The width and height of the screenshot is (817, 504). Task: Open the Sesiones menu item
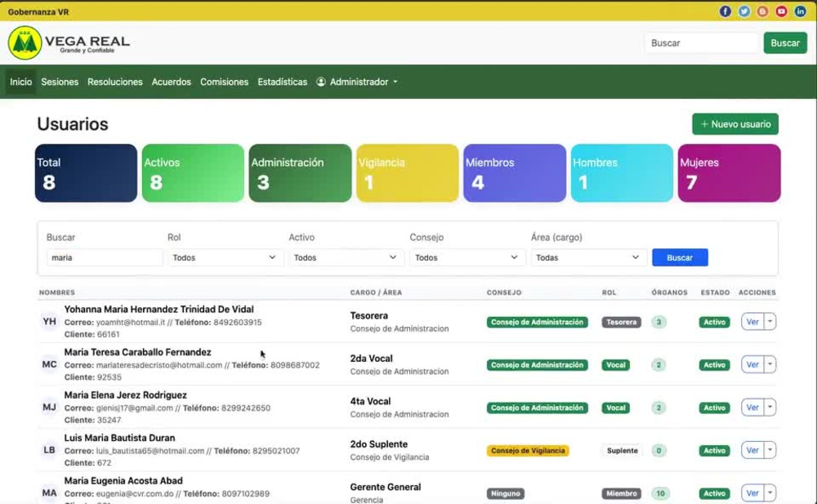60,82
